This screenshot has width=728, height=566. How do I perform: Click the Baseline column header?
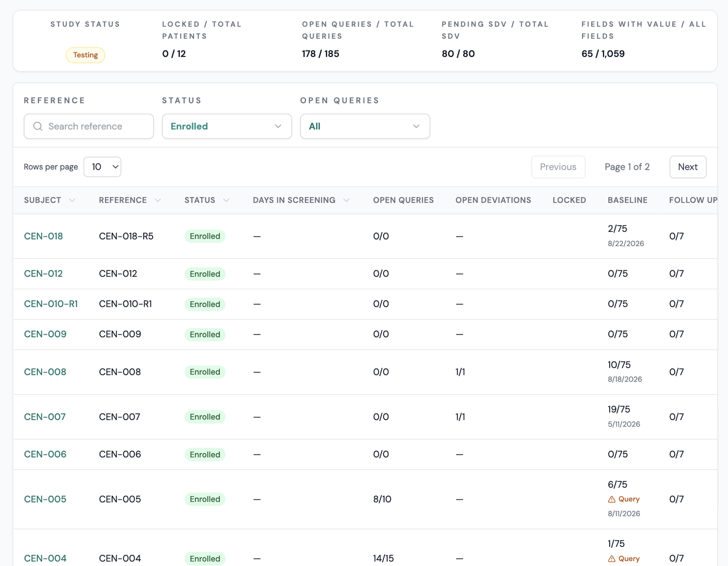627,200
